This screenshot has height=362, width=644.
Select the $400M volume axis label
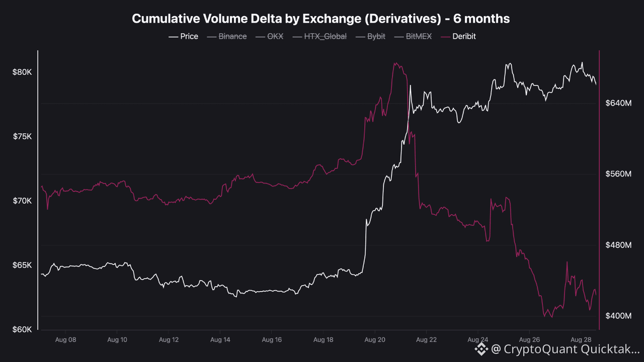coord(617,316)
